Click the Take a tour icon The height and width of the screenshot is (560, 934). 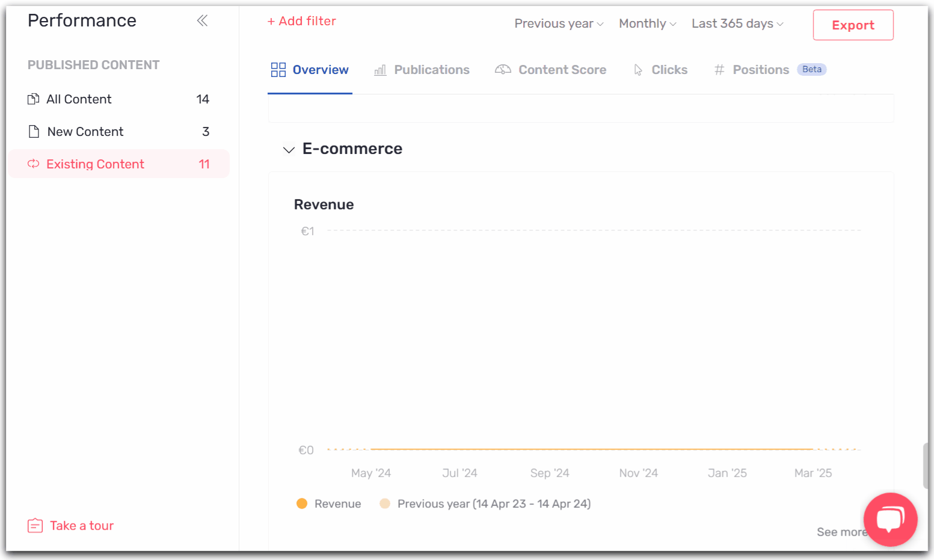click(35, 526)
